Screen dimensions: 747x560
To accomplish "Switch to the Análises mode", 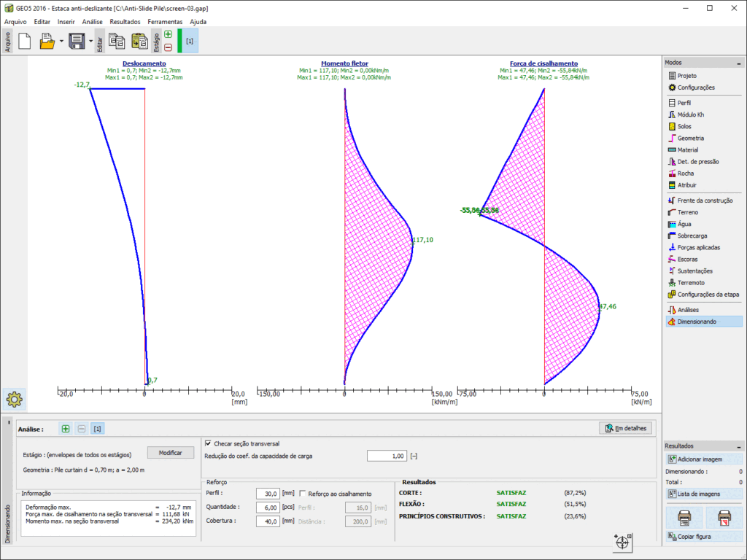I will 704,310.
